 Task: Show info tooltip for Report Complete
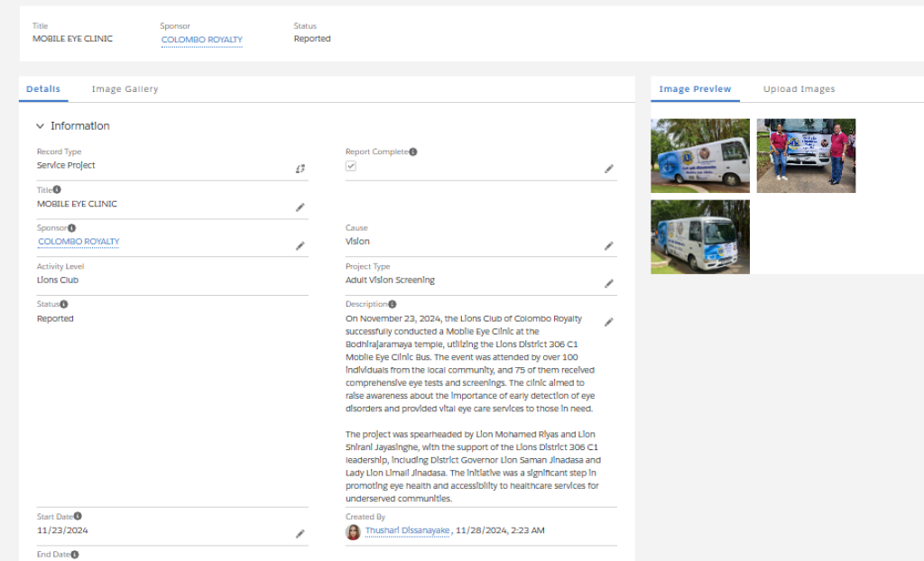pos(413,152)
